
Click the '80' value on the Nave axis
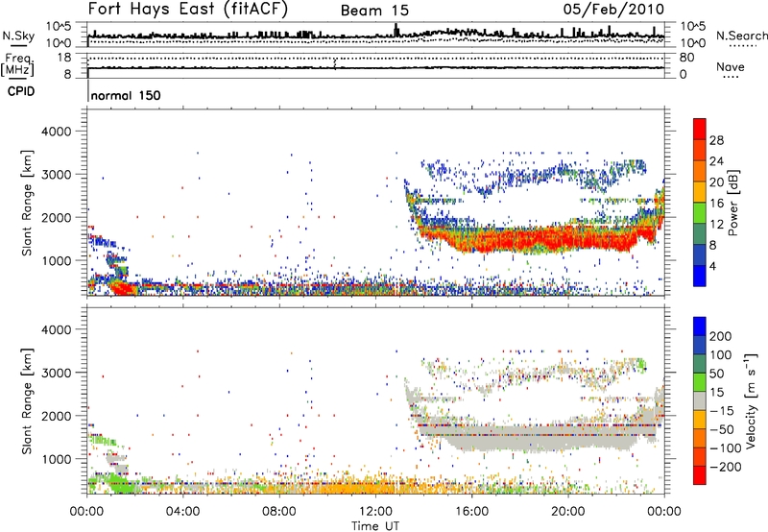pos(686,58)
